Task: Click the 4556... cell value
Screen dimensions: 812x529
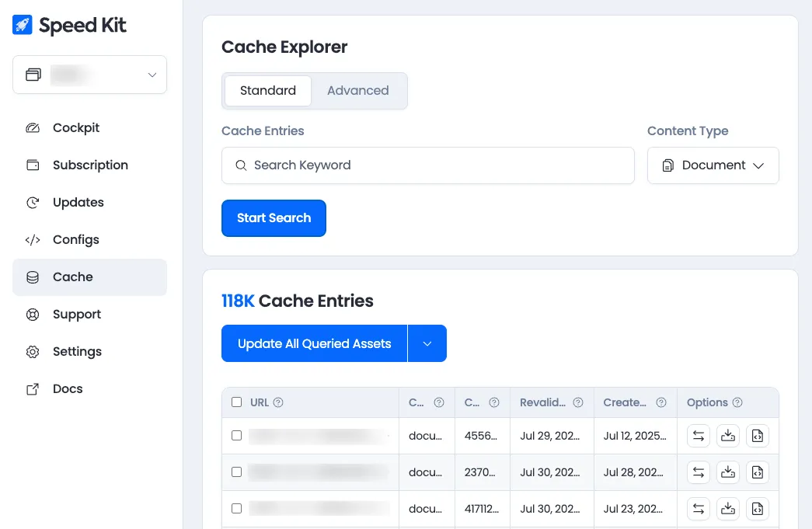Action: (x=480, y=436)
